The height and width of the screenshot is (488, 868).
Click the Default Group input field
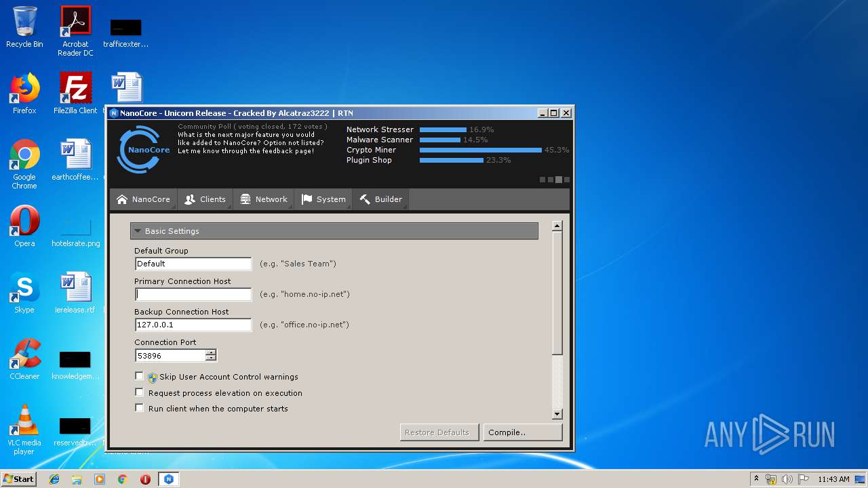click(193, 264)
